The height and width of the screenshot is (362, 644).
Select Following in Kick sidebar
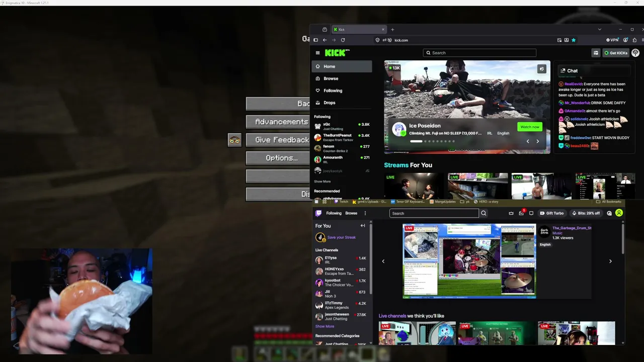tap(342, 90)
